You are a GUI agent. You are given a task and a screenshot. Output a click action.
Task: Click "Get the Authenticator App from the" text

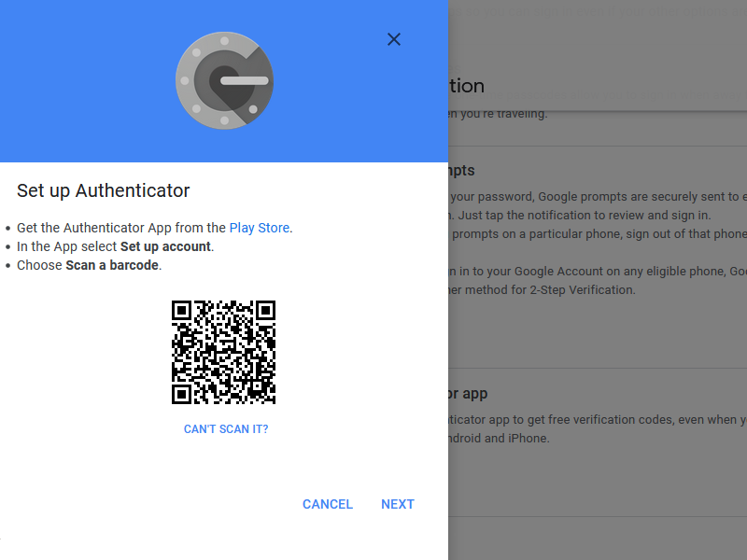tap(121, 228)
